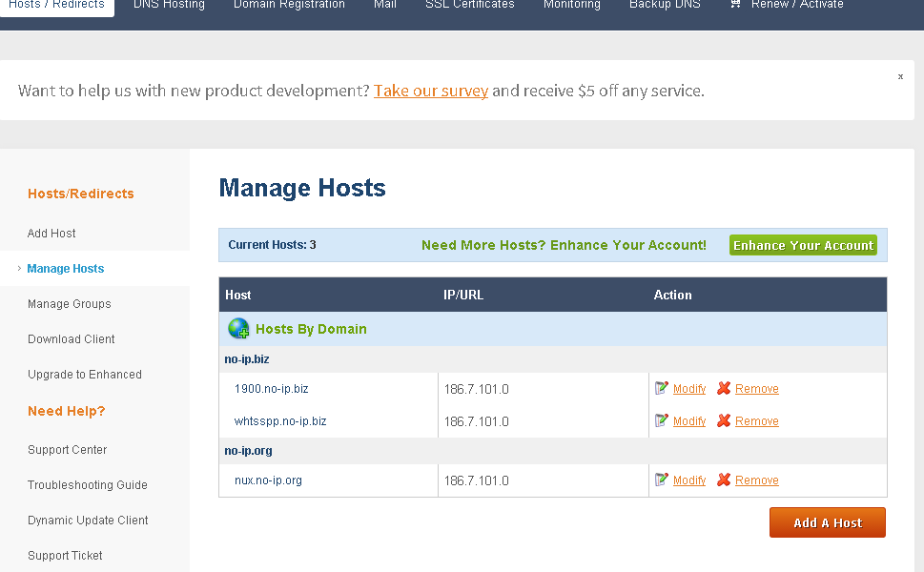Click the Host column header

pos(238,296)
